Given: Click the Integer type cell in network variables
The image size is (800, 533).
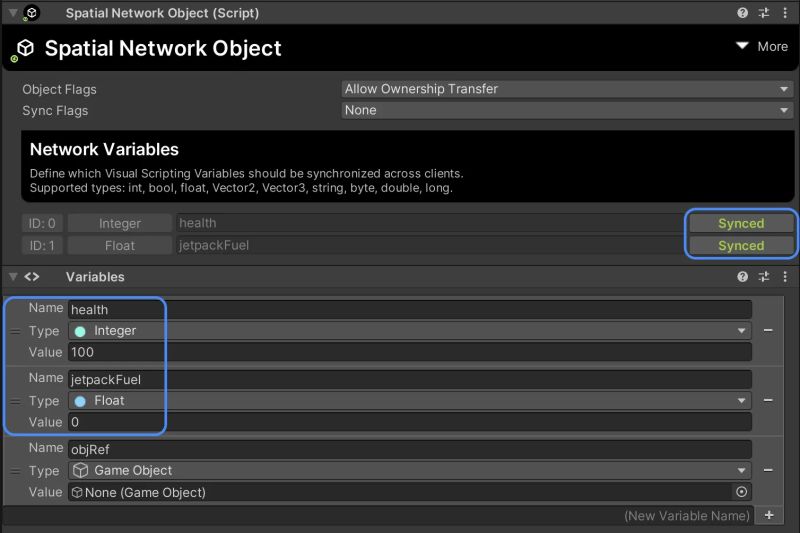Looking at the screenshot, I should pyautogui.click(x=120, y=223).
